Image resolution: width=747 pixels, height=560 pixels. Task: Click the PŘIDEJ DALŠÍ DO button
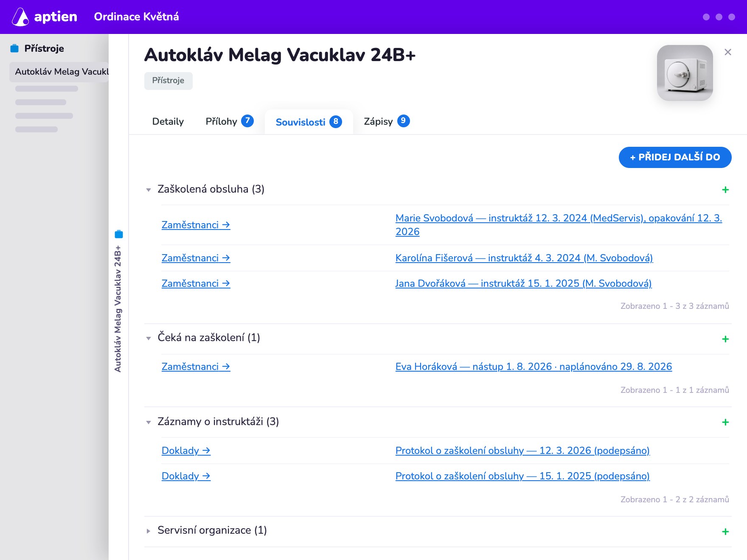(675, 157)
